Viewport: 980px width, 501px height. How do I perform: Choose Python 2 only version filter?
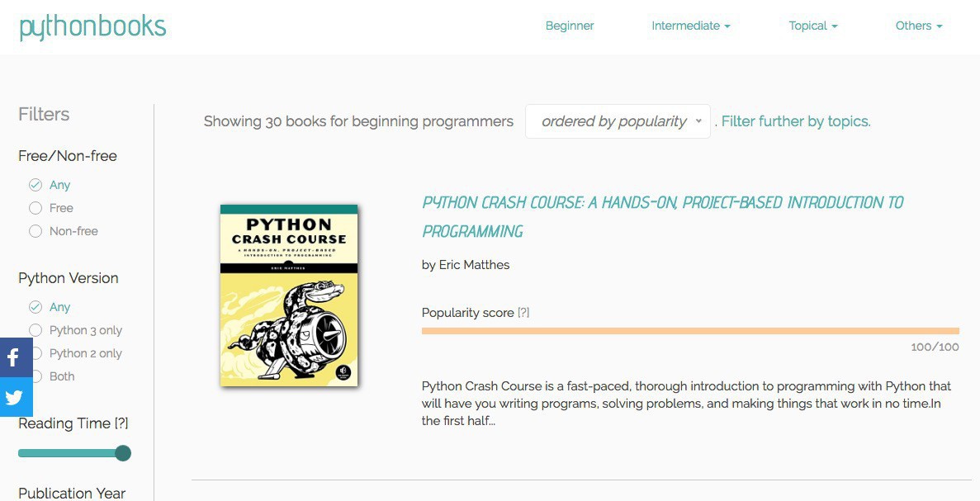pos(36,353)
